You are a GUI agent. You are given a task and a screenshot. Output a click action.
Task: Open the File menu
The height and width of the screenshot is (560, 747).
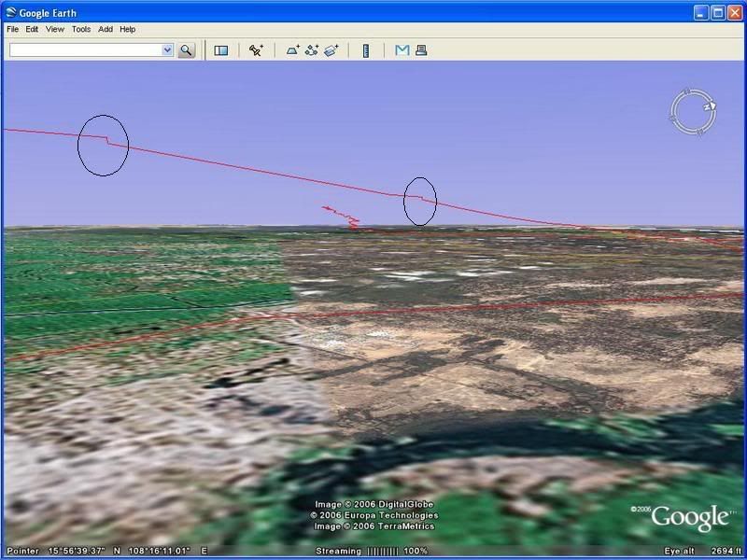pos(12,29)
